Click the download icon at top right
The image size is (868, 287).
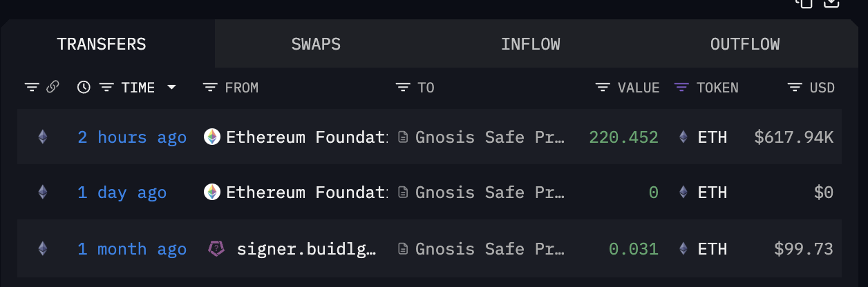click(x=831, y=3)
